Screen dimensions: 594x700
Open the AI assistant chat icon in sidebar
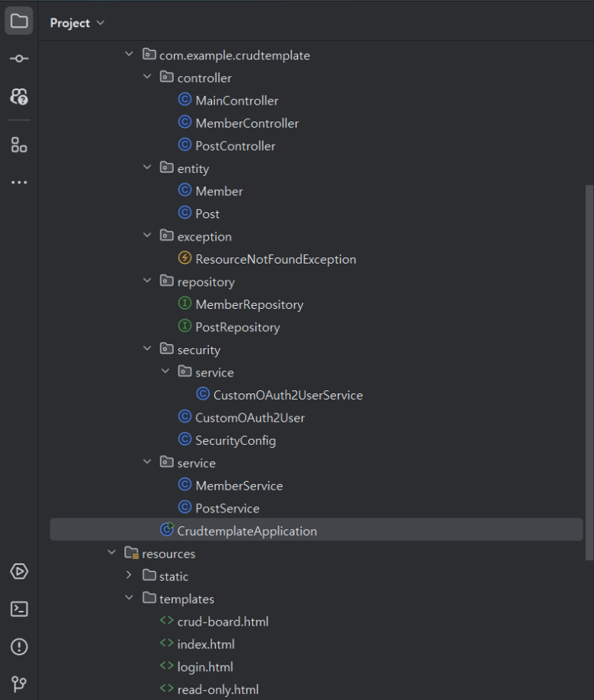coord(18,96)
